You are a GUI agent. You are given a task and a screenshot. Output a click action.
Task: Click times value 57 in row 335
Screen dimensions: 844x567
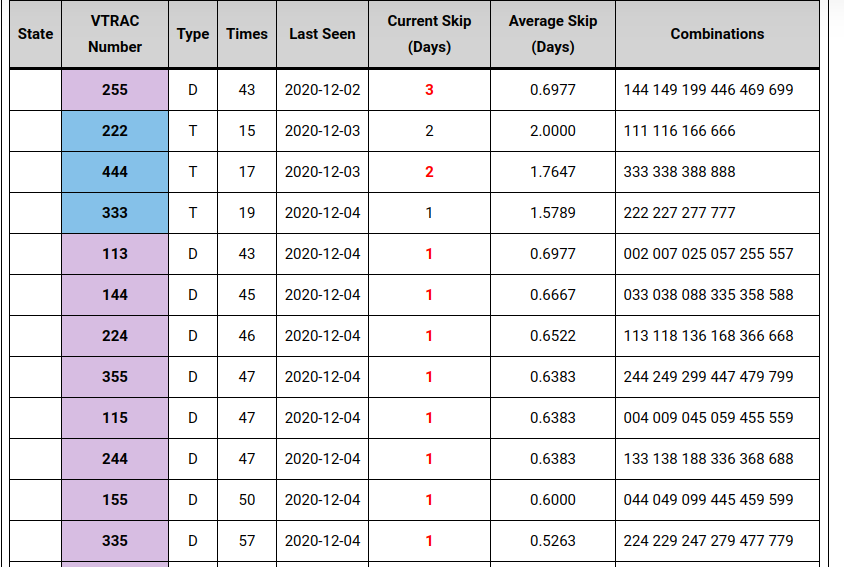[247, 540]
